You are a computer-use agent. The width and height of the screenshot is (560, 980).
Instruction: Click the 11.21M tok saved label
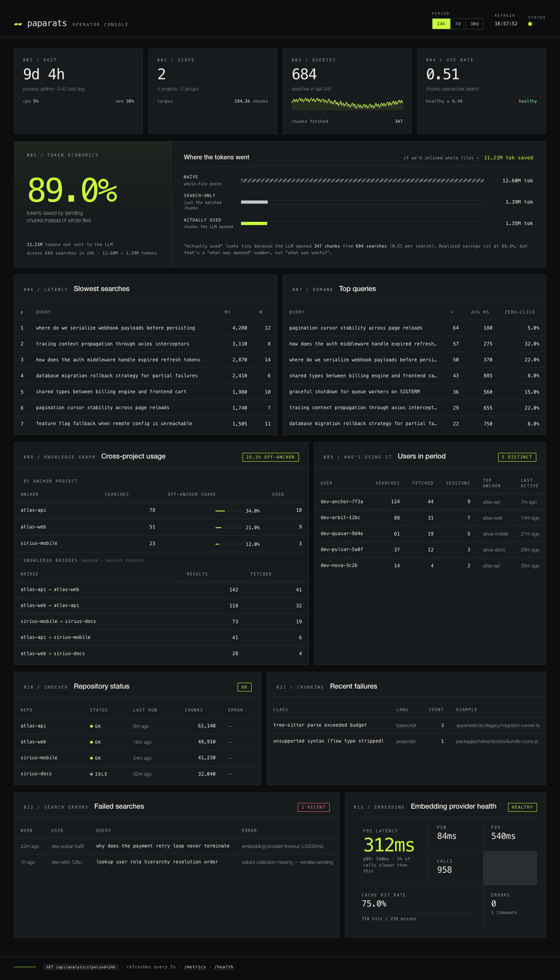(508, 158)
